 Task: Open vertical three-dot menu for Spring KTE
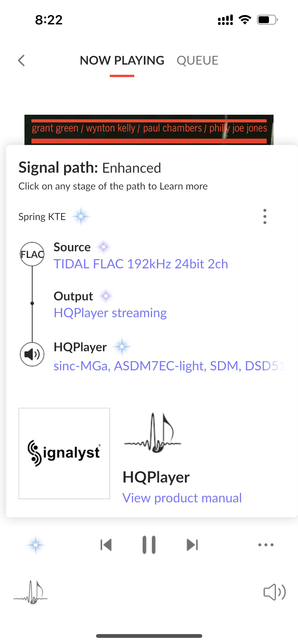(265, 216)
